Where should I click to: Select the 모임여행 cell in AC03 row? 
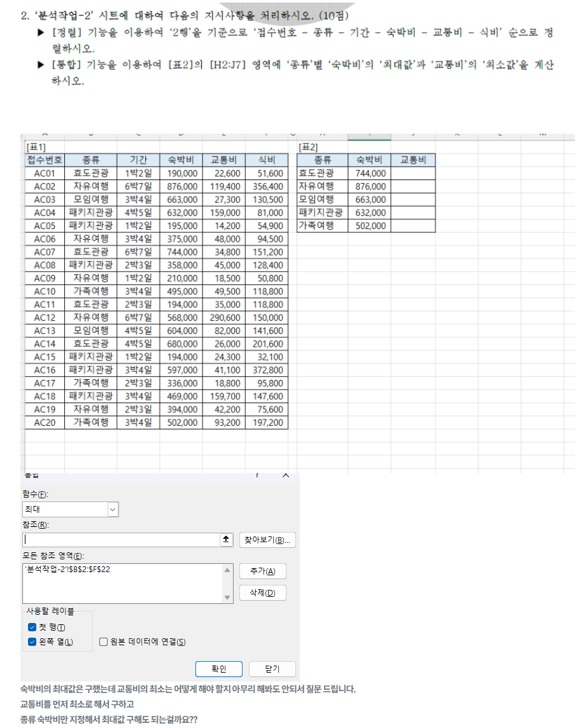coord(91,200)
